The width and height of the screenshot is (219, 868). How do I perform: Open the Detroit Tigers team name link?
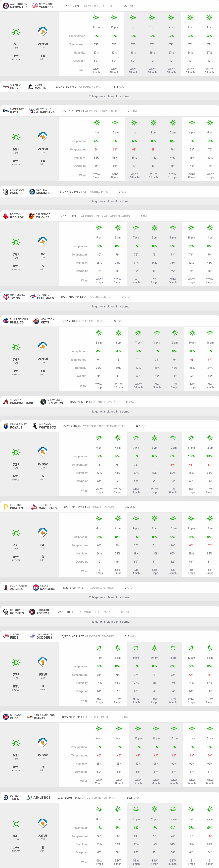[15, 798]
